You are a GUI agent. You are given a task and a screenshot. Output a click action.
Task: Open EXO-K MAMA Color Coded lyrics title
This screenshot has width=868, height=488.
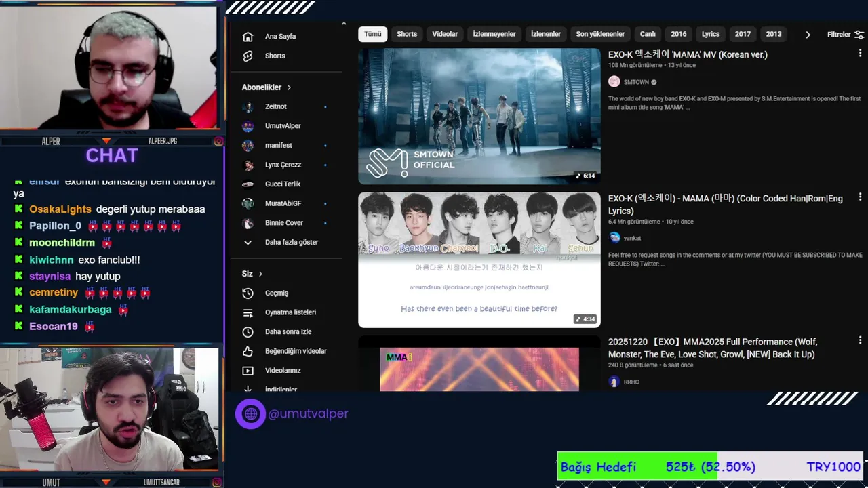coord(726,205)
